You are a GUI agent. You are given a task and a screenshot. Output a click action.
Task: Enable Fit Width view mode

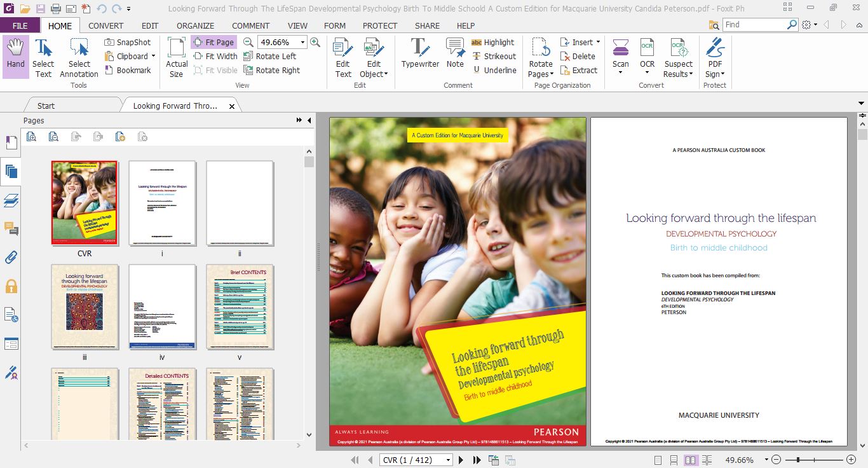(x=215, y=56)
